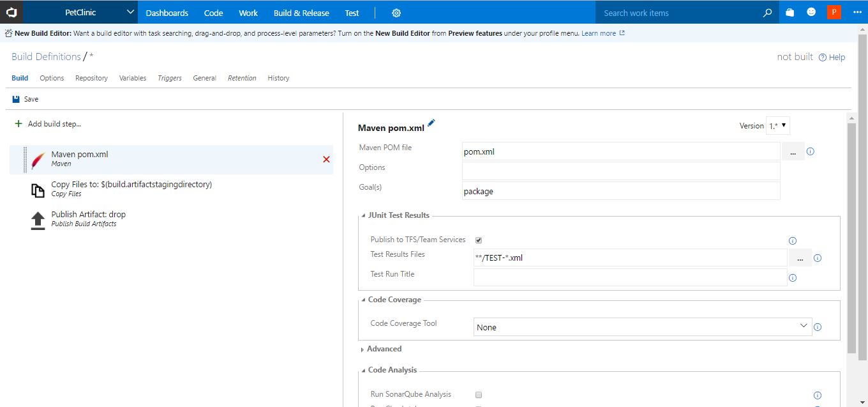
Task: Show info for Test Results Files field
Action: click(818, 258)
